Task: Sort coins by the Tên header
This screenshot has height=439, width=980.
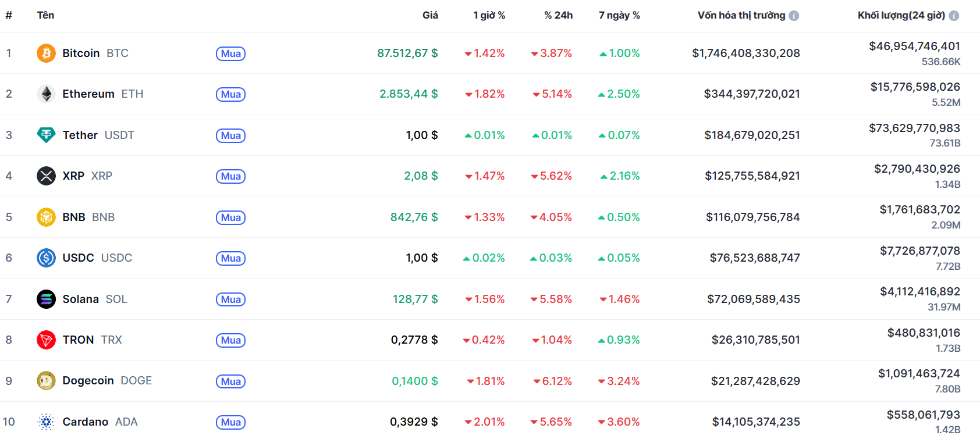Action: click(45, 16)
